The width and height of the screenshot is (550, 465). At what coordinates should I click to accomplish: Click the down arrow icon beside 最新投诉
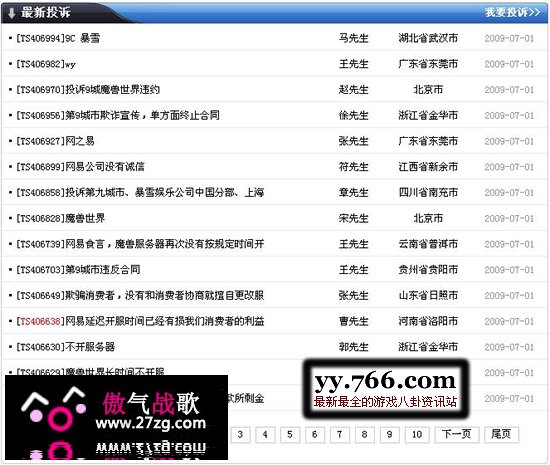12,13
